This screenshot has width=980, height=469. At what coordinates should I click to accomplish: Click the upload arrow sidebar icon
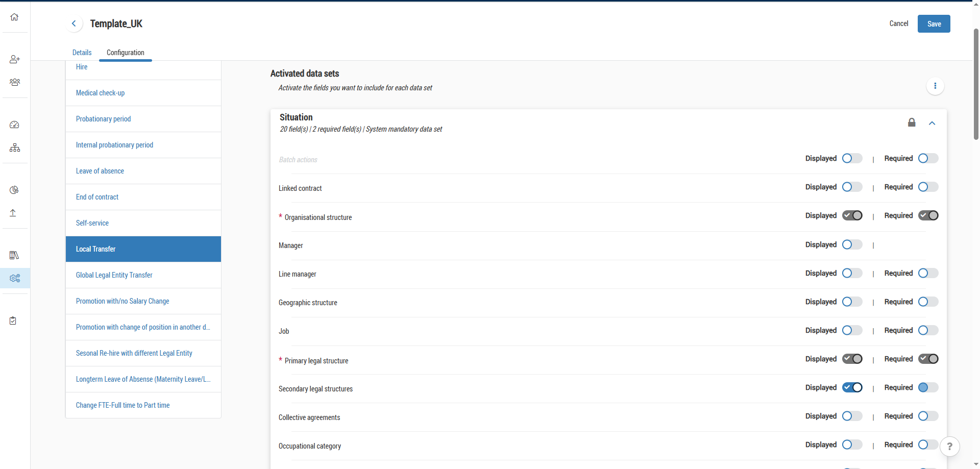coord(13,213)
